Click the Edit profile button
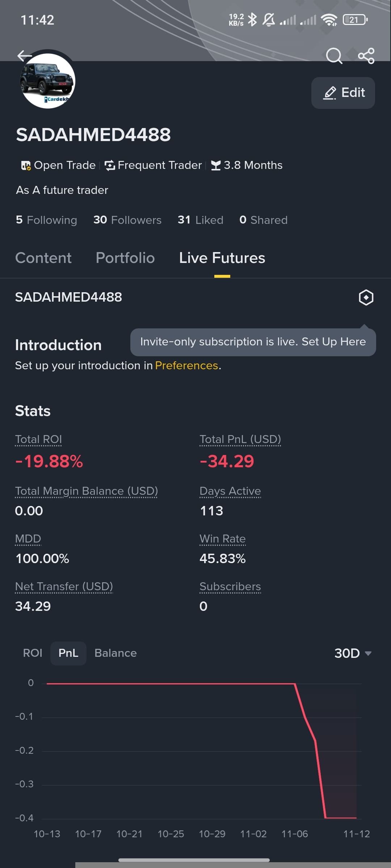Image resolution: width=391 pixels, height=868 pixels. tap(343, 93)
